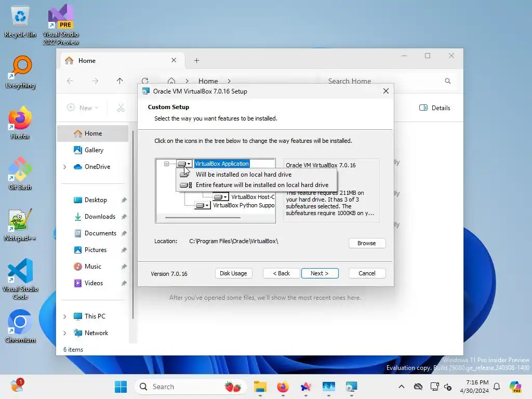This screenshot has width=532, height=399.
Task: Select the Everything desktop icon
Action: [x=20, y=73]
